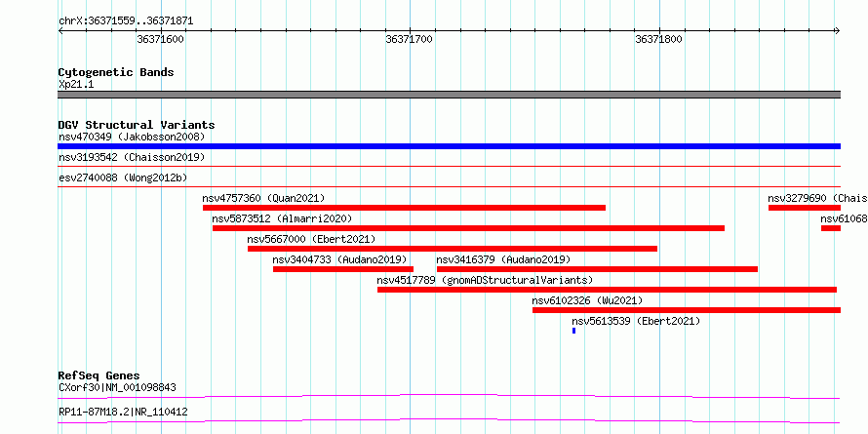Screen dimensions: 868x434
Task: Click the CXorf30|NM_001098843 gene track line
Action: 449,396
